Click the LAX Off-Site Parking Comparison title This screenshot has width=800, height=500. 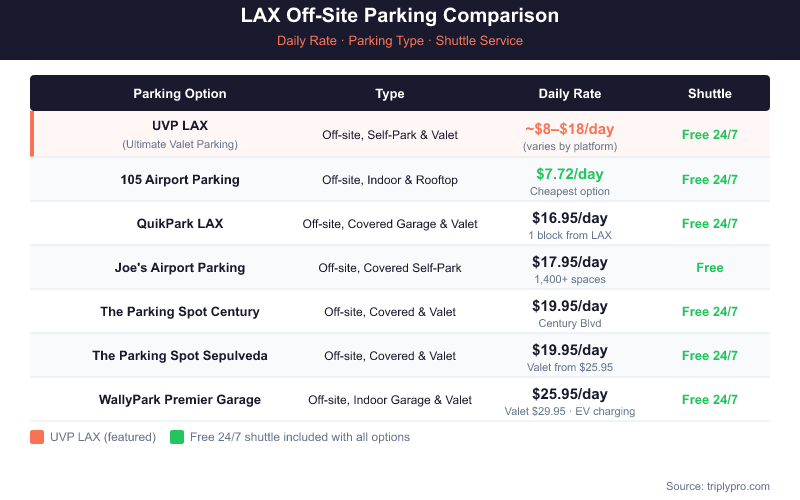[x=400, y=16]
